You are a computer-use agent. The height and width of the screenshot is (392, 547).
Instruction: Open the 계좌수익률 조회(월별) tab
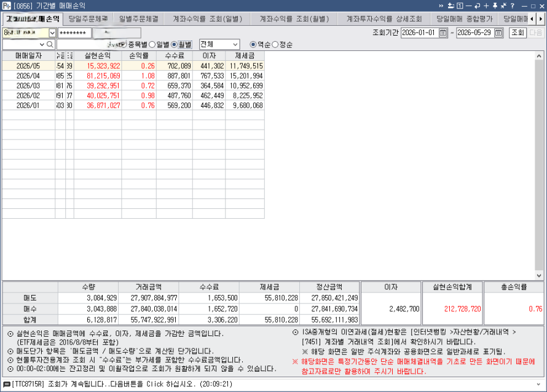pos(294,19)
